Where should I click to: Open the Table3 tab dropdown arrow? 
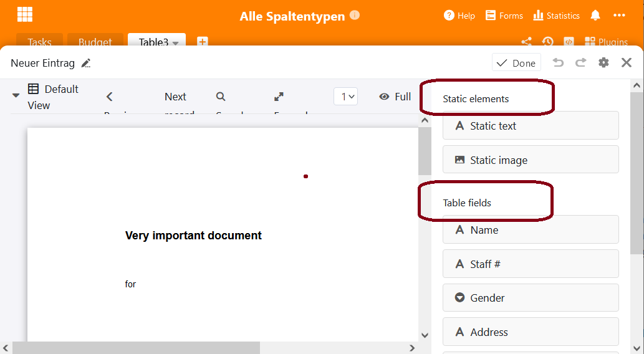(176, 43)
